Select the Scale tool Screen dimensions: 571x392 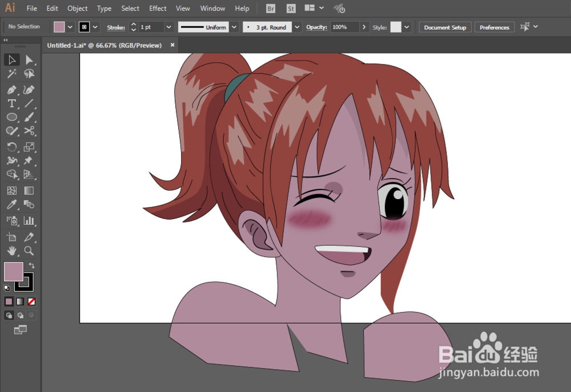click(x=29, y=147)
